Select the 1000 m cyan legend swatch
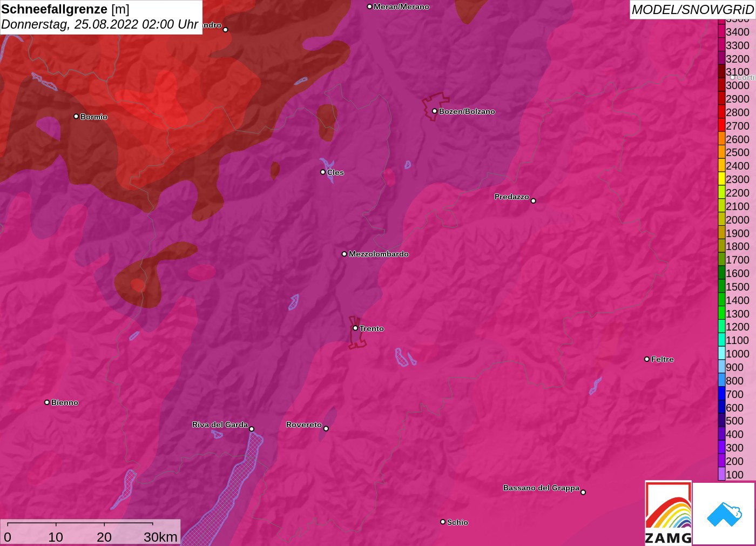The image size is (756, 546). (721, 354)
